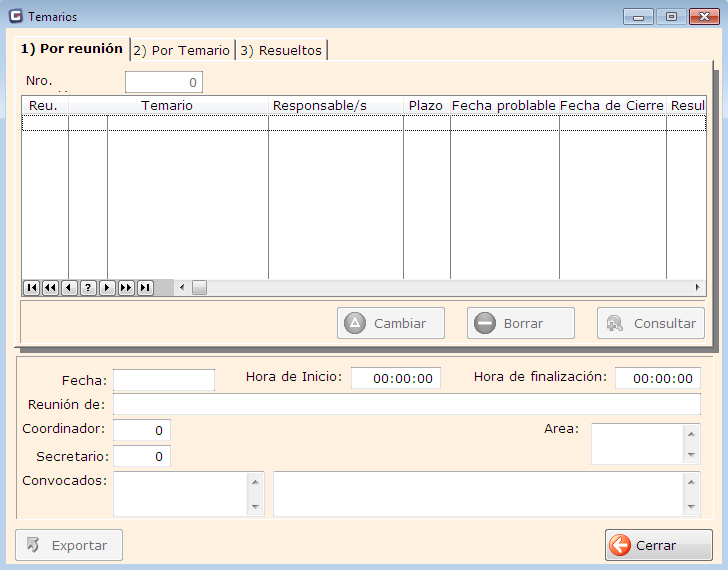Click the Resul column header
Screen dimensions: 728x570
(687, 105)
